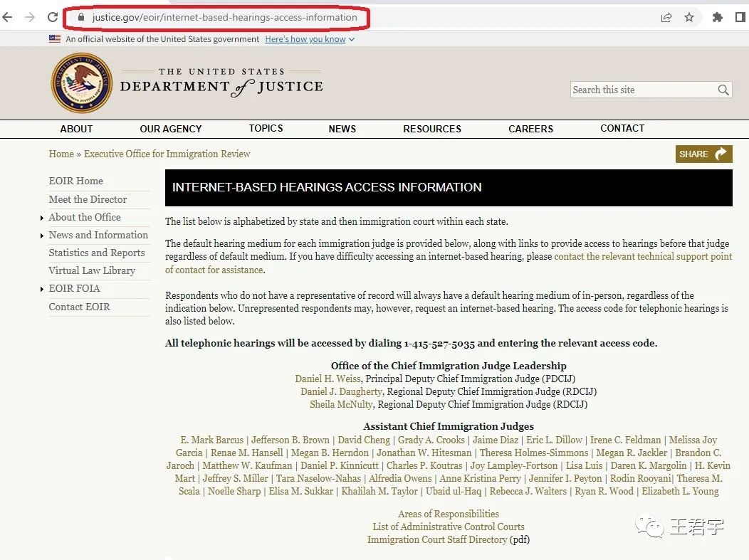
Task: Reload the page with the refresh icon
Action: coord(53,17)
